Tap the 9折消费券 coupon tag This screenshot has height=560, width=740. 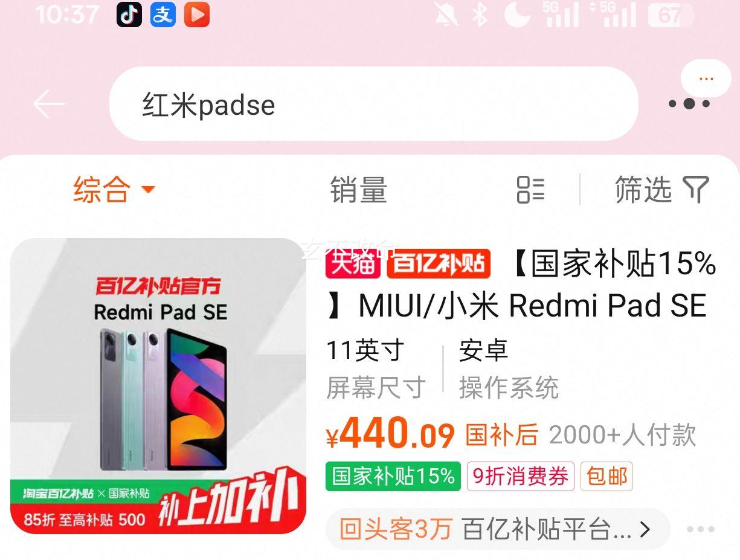pos(521,477)
